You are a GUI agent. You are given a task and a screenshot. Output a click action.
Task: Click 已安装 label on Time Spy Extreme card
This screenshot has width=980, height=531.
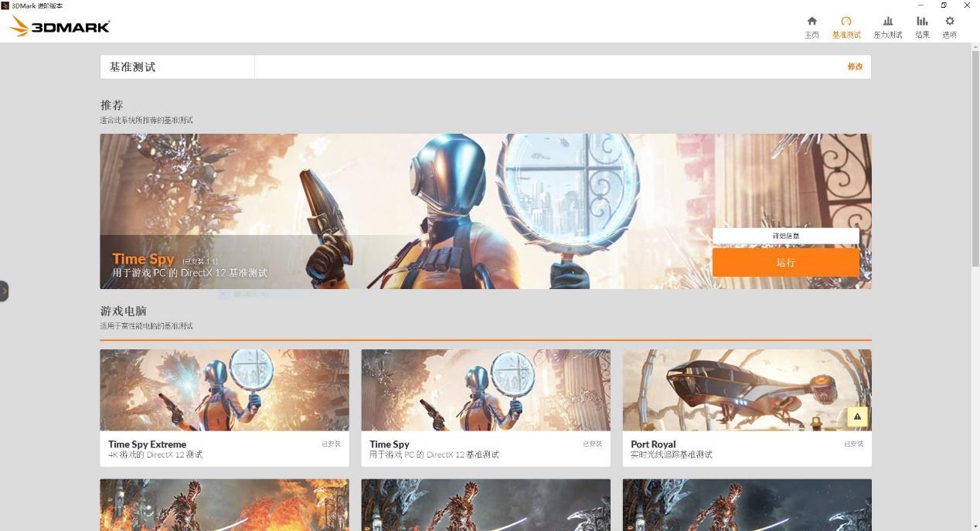tap(331, 444)
